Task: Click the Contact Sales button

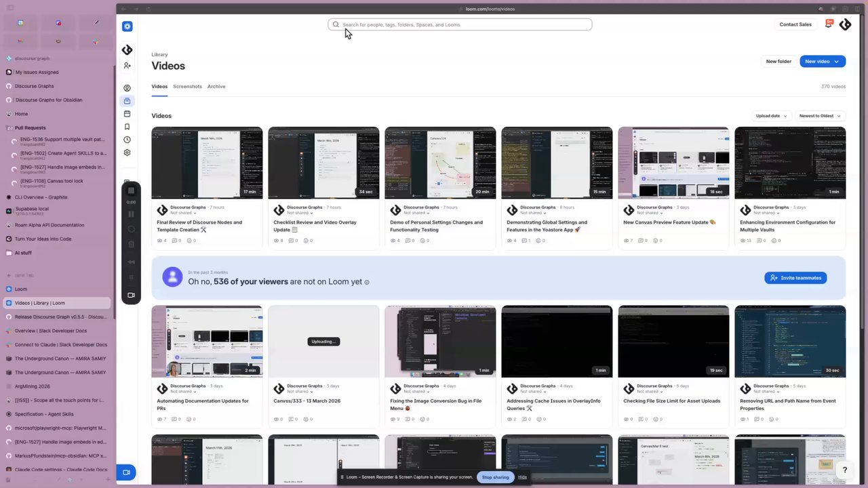Action: coord(795,24)
